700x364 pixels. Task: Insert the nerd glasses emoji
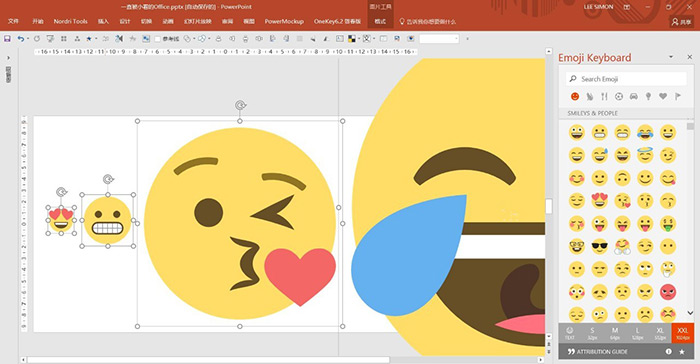pos(577,246)
